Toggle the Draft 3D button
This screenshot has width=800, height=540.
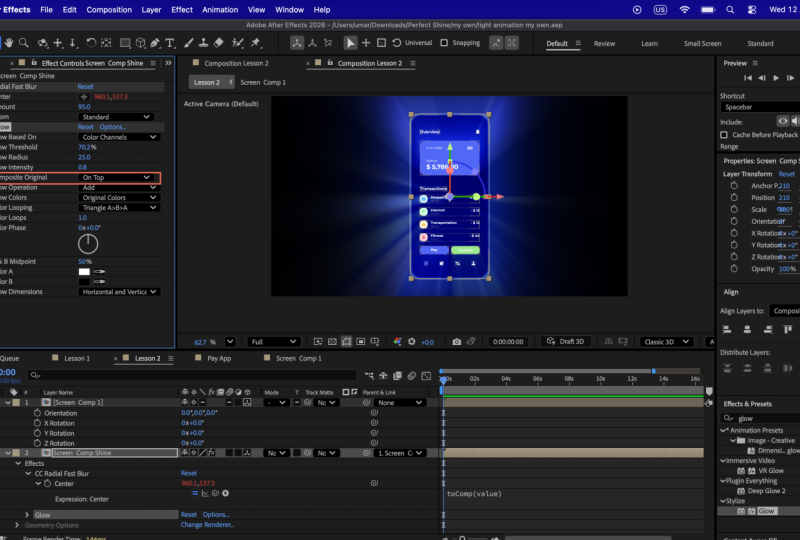tap(565, 341)
